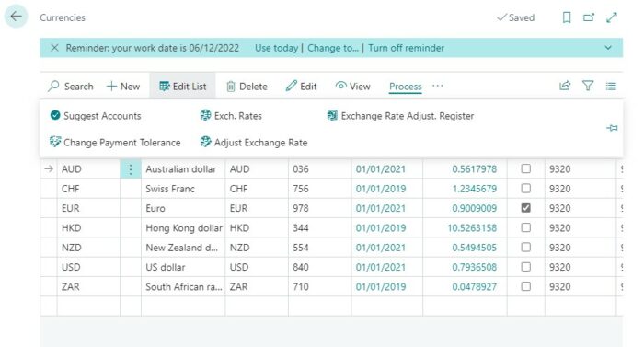
Task: Open Change Payment Tolerance
Action: pyautogui.click(x=115, y=143)
